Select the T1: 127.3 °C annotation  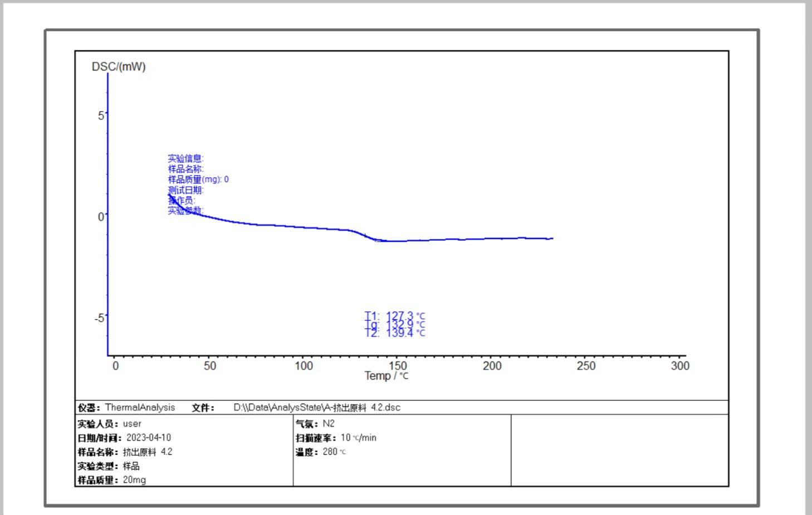click(395, 316)
